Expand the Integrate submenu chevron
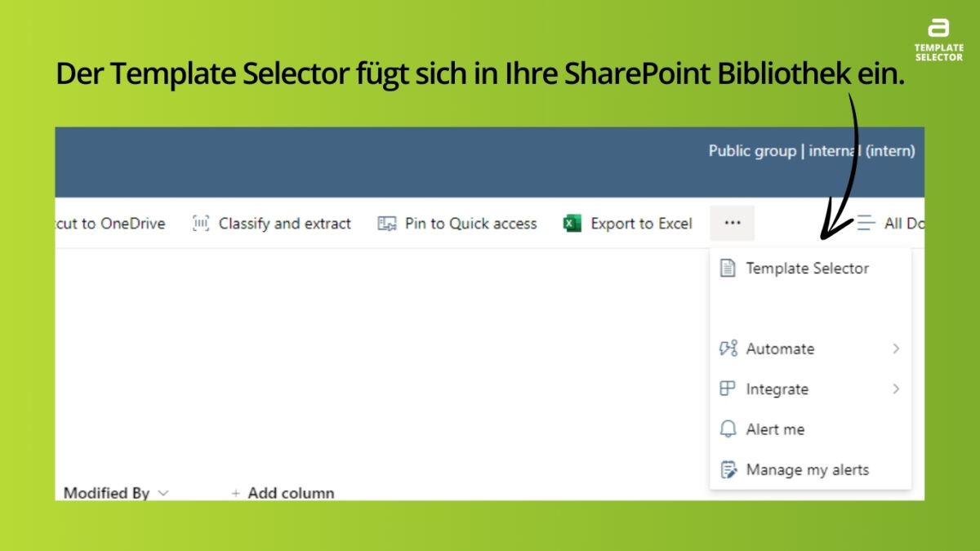980x551 pixels. pos(897,389)
